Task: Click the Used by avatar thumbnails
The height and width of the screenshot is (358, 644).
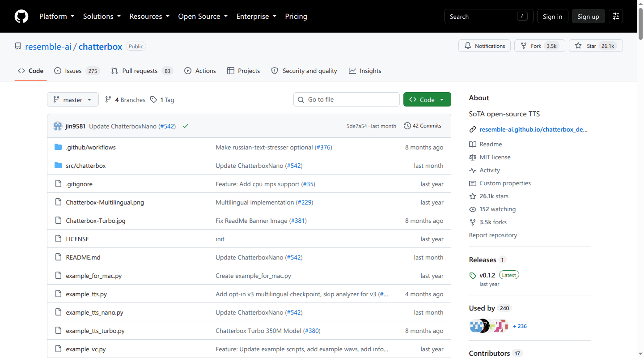Action: (x=489, y=326)
